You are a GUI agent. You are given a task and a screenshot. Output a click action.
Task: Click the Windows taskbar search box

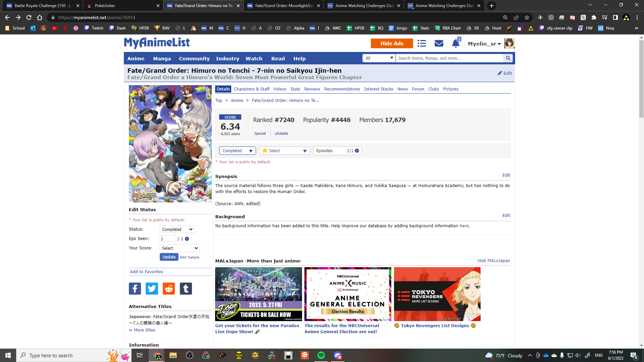coord(74,355)
